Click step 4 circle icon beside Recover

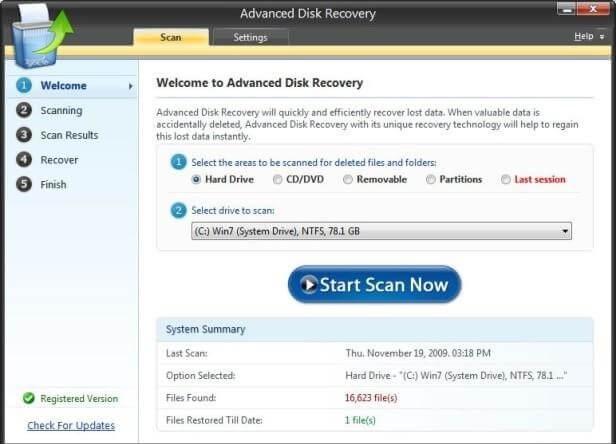point(24,160)
